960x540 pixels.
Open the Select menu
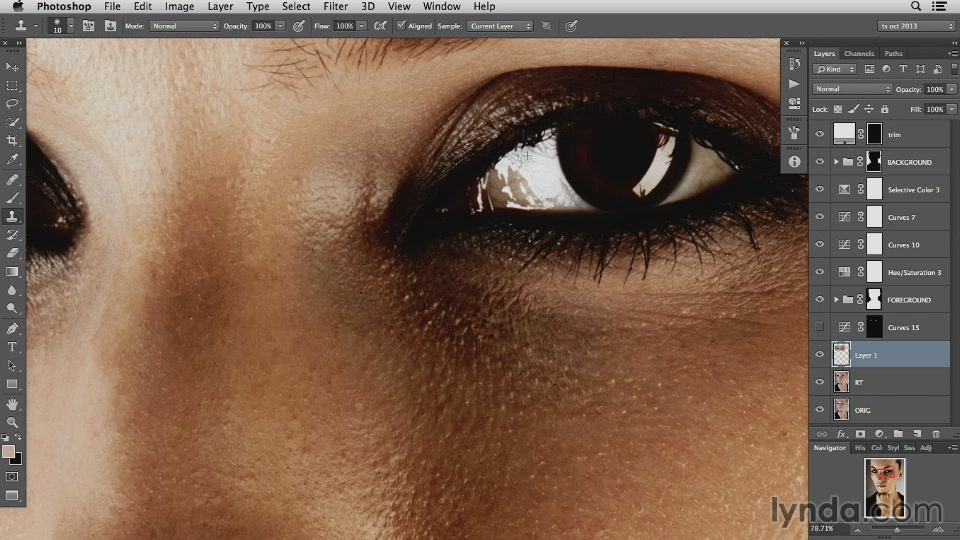coord(296,6)
